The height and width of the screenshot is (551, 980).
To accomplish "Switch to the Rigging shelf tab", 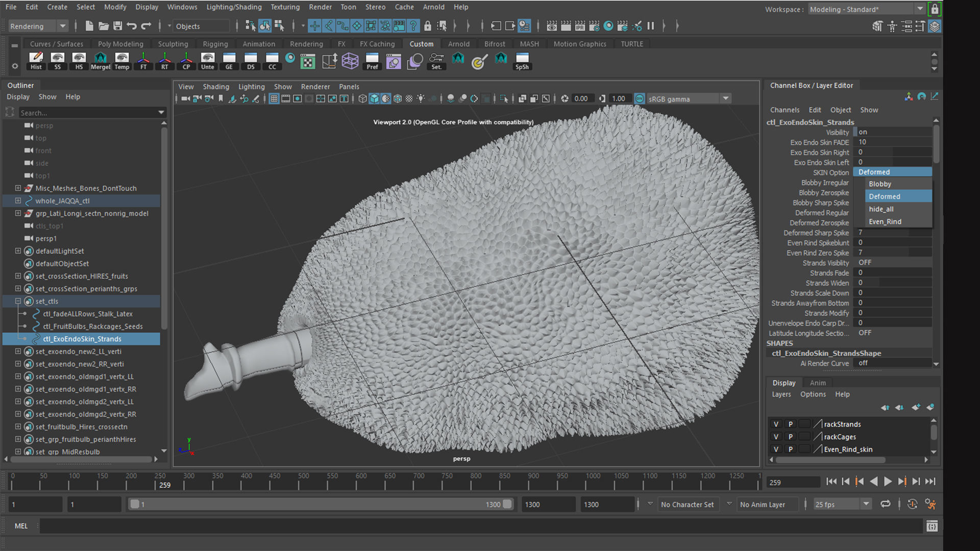I will [215, 44].
